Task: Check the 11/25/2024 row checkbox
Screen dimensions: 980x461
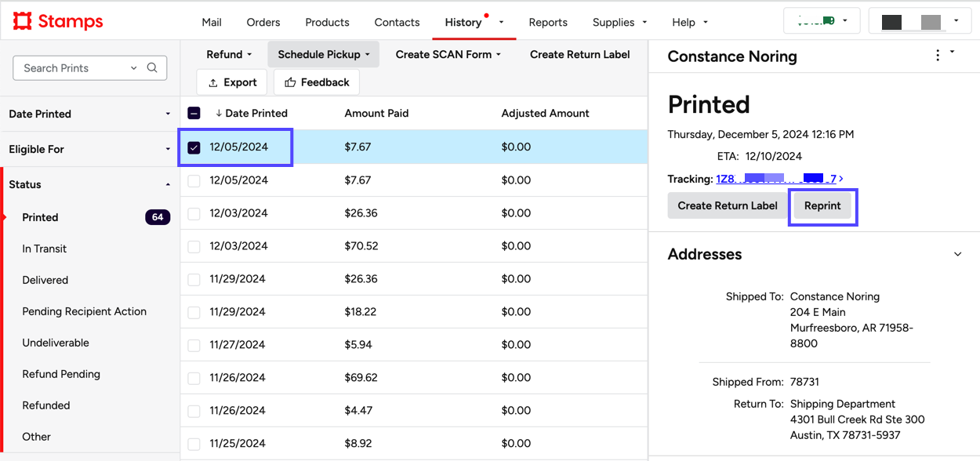Action: click(x=194, y=444)
